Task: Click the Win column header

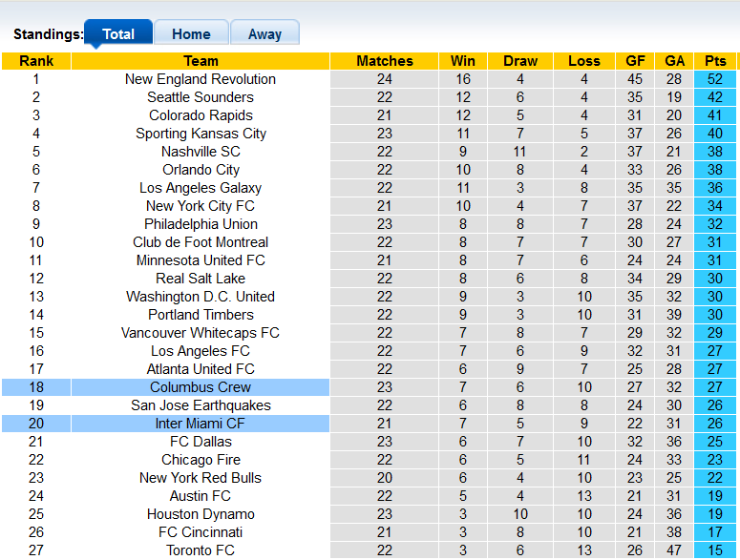Action: (463, 61)
